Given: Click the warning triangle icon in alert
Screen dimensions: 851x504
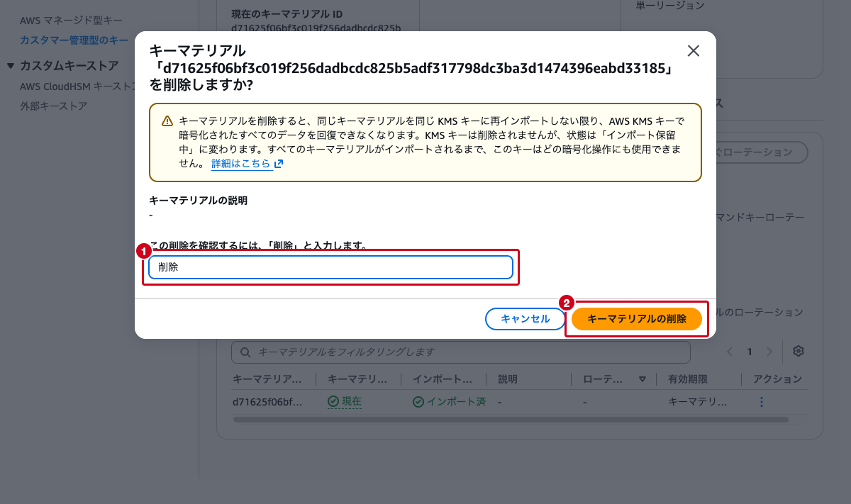Looking at the screenshot, I should pos(167,121).
